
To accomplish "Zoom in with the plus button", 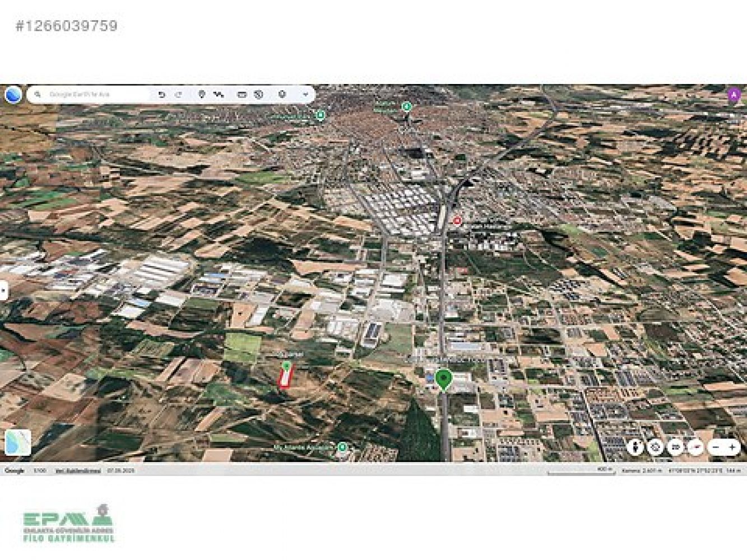I will [x=732, y=447].
